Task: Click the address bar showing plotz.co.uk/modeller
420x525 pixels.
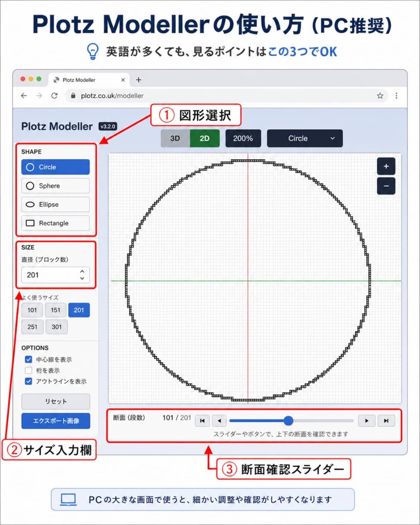Action: (x=226, y=96)
